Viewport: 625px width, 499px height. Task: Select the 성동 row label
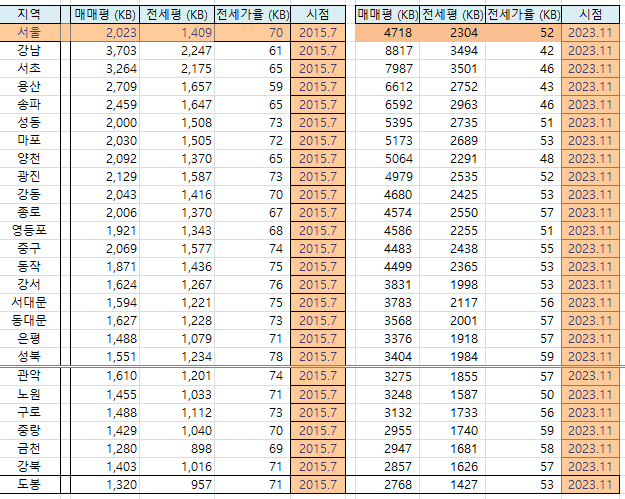pyautogui.click(x=29, y=122)
